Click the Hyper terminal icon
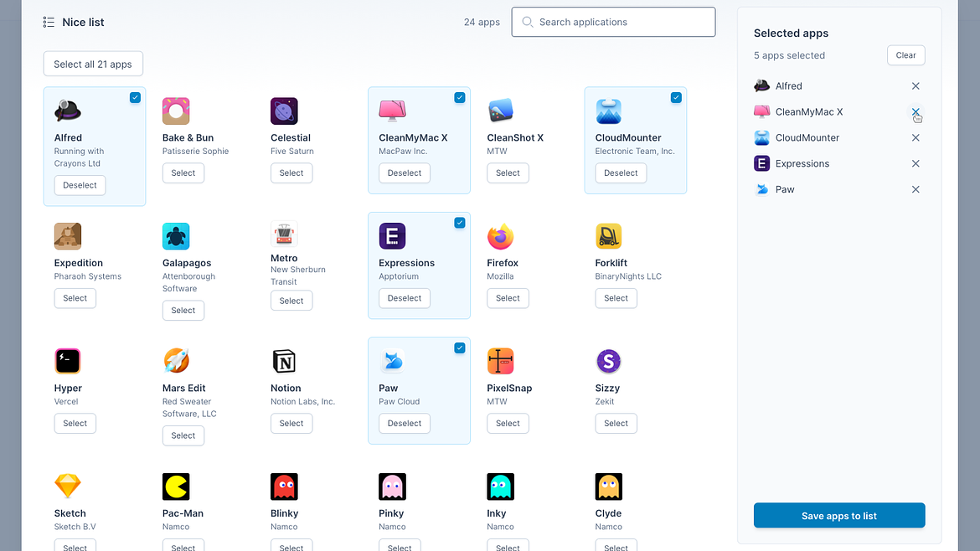 pos(68,361)
